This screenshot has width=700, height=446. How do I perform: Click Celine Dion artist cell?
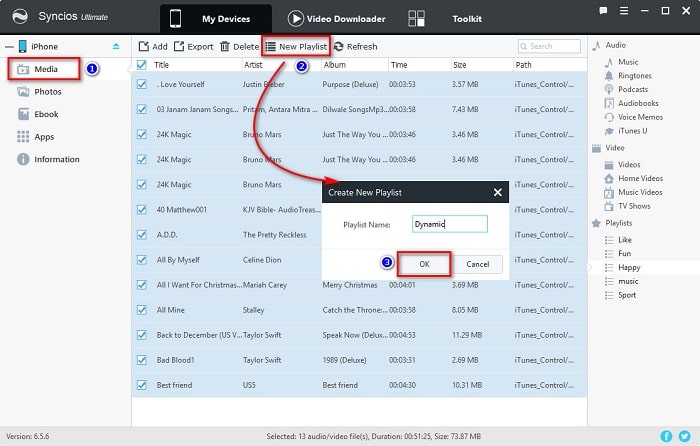[262, 260]
